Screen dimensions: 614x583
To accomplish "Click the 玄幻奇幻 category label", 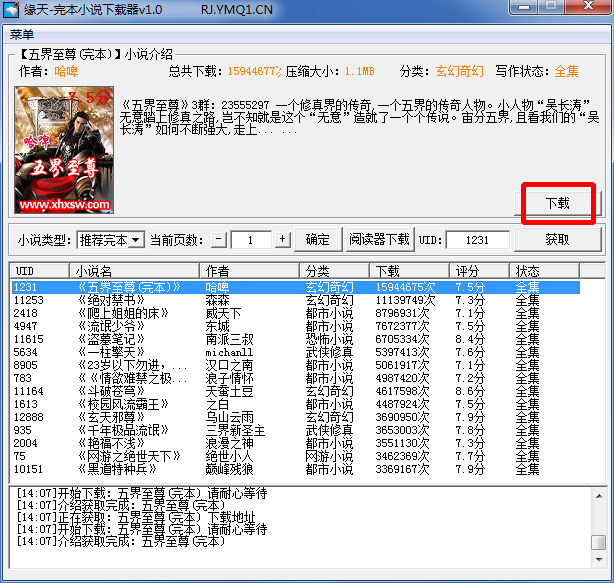I will 459,71.
